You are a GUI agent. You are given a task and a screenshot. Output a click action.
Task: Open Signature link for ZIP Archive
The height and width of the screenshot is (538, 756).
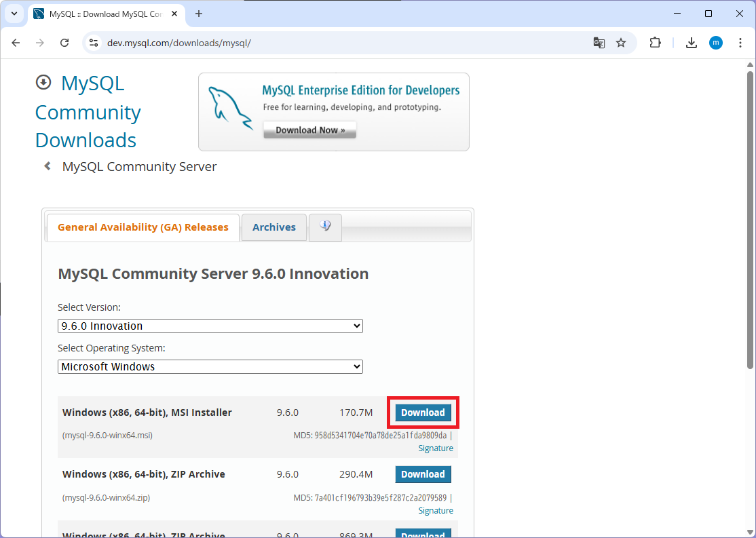(436, 510)
